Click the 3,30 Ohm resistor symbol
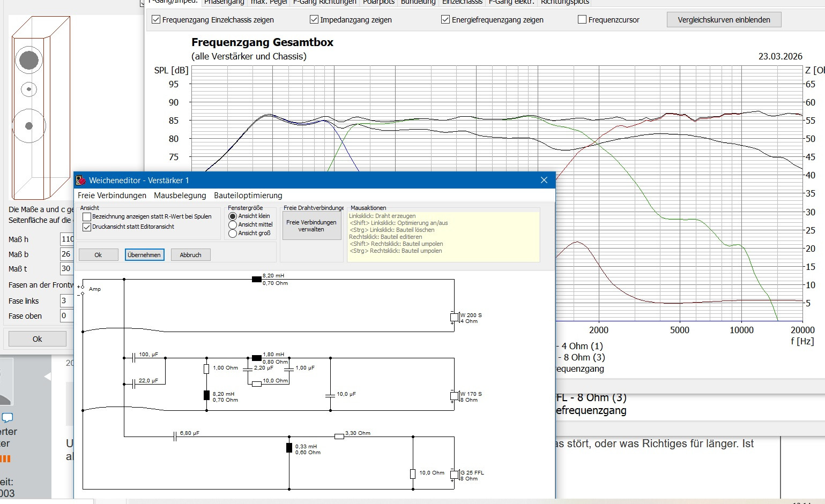Screen dimensions: 825x504 tap(339, 437)
